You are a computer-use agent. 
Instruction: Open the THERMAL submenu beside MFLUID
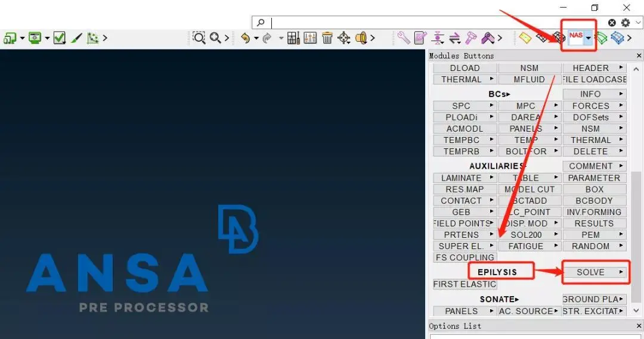[465, 79]
